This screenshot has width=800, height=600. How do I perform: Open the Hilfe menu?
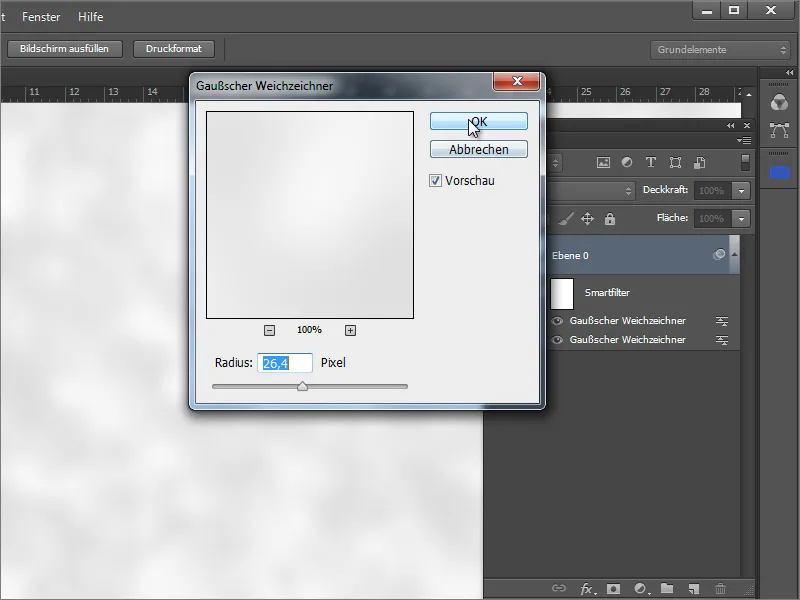point(91,17)
